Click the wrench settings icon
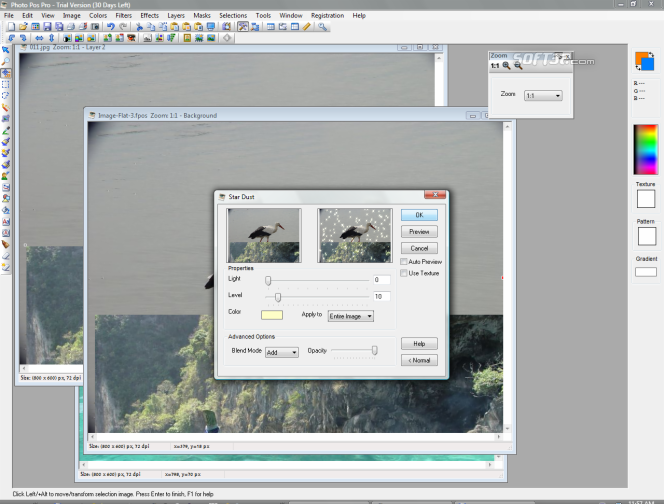The image size is (664, 504). click(x=323, y=27)
